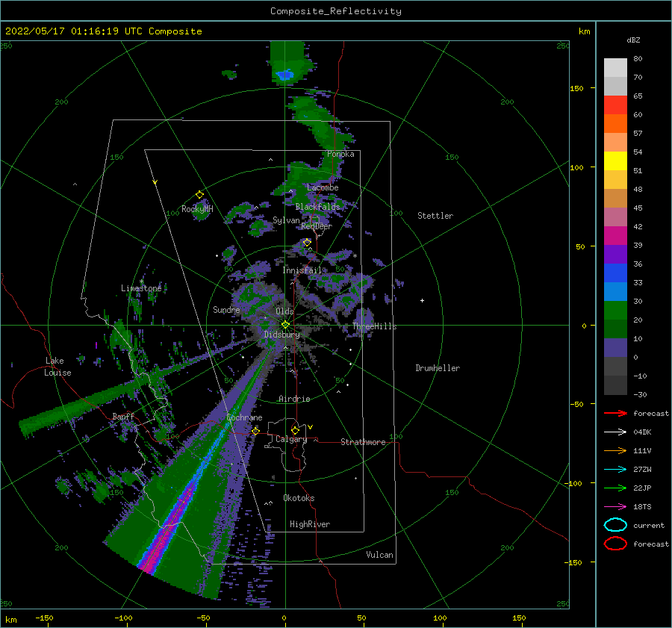Click the light gray swatch between 80 and 70
Screen dimensions: 672x628
click(615, 68)
